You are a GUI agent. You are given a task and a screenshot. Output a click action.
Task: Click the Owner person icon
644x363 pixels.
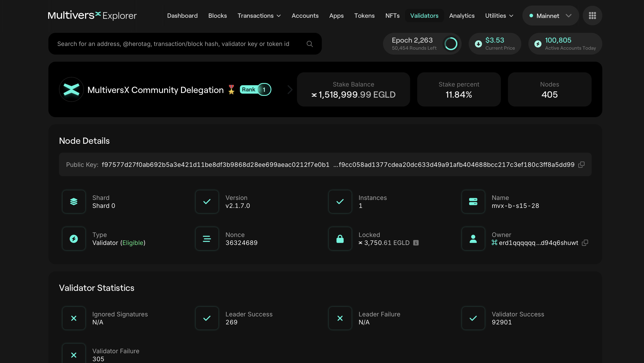[473, 239]
